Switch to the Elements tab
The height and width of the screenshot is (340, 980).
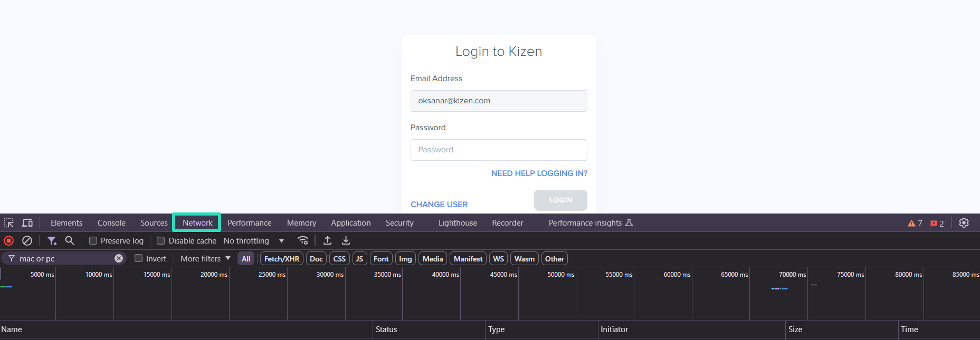point(66,223)
